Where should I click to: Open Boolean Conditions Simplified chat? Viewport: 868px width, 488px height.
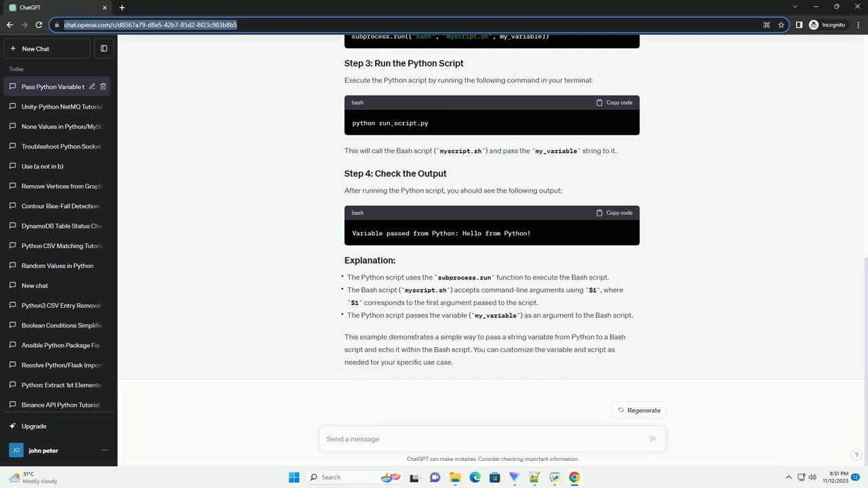pyautogui.click(x=57, y=325)
